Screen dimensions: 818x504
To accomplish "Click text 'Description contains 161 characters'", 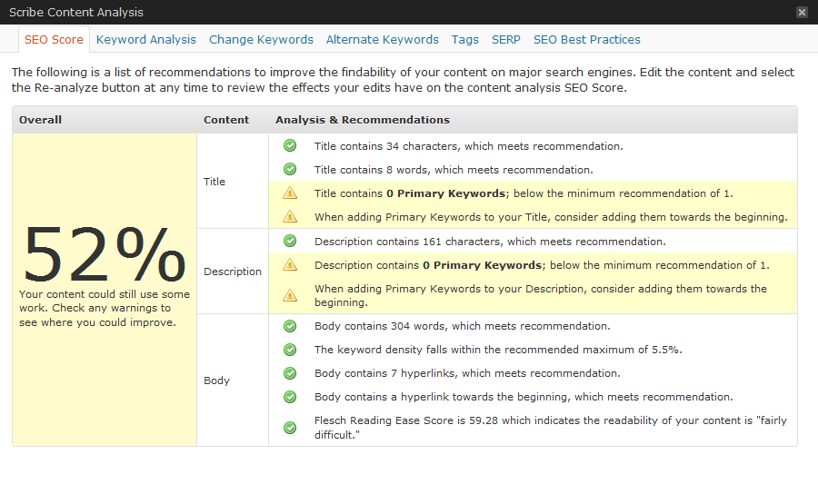I will pos(407,242).
